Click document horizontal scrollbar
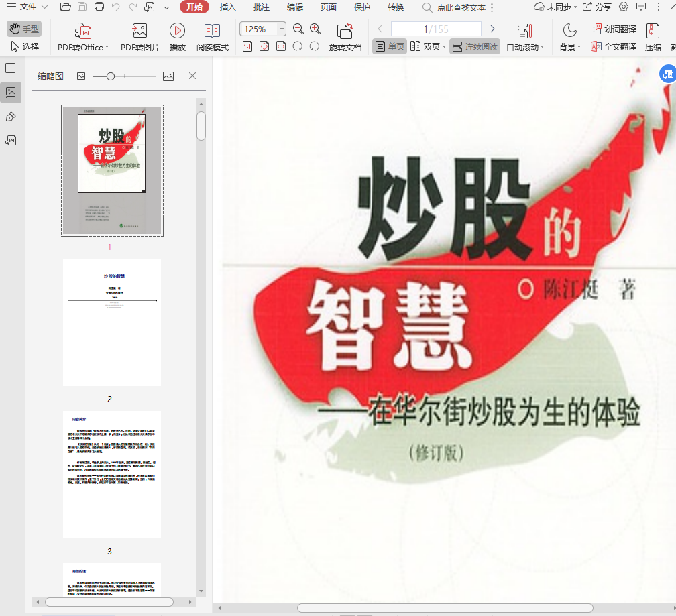The height and width of the screenshot is (616, 676). (445, 608)
